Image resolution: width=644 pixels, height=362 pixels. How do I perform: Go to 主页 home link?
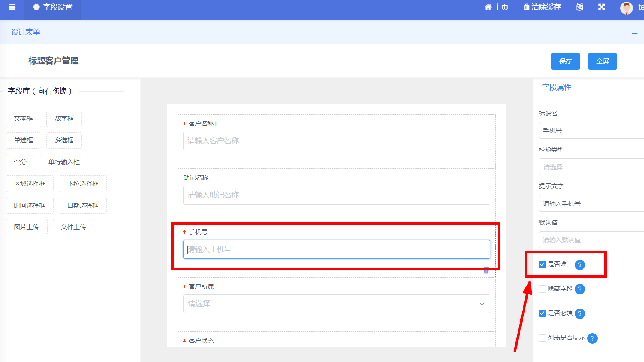point(496,7)
